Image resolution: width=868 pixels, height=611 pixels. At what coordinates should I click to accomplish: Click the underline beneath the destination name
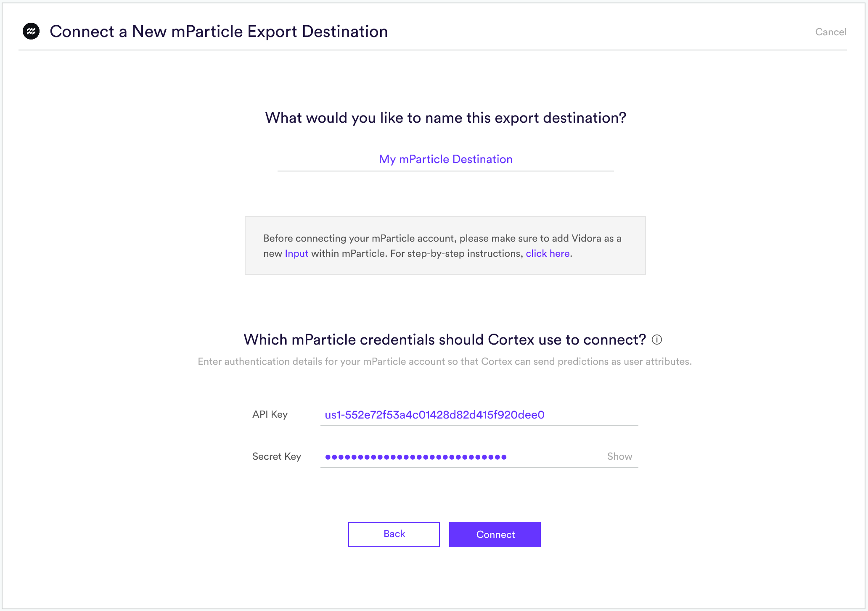(x=445, y=171)
